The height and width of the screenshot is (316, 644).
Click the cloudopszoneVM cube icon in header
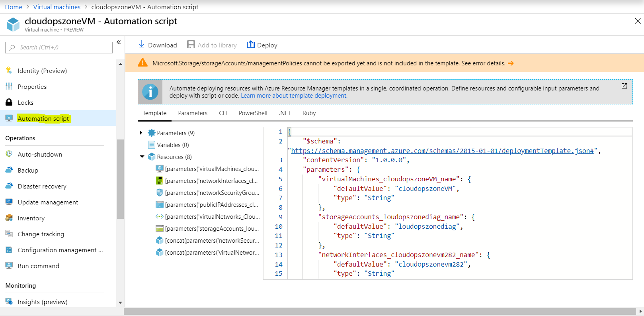tap(13, 24)
